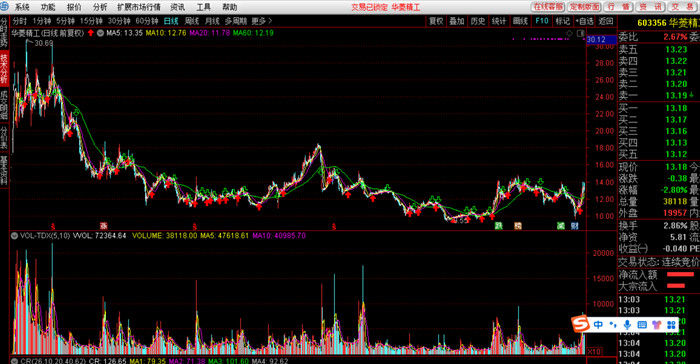Click the green 减 event marker on chart
The height and width of the screenshot is (364, 700).
point(561,226)
